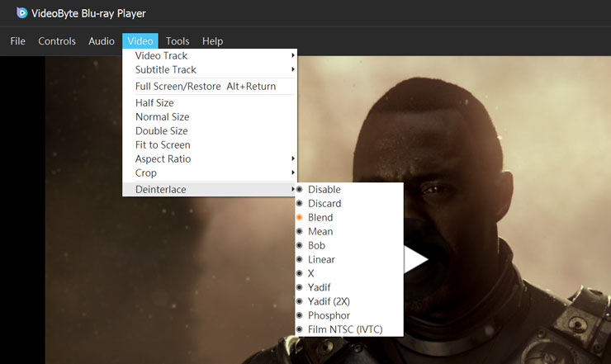Pick the Yadif (2X) deinterlace mode
The image size is (611, 364).
pos(329,302)
